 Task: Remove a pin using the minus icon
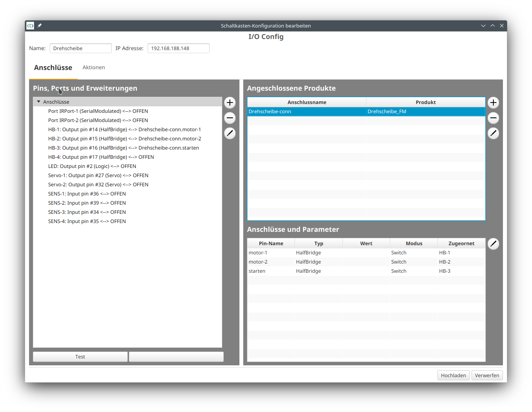pos(229,118)
